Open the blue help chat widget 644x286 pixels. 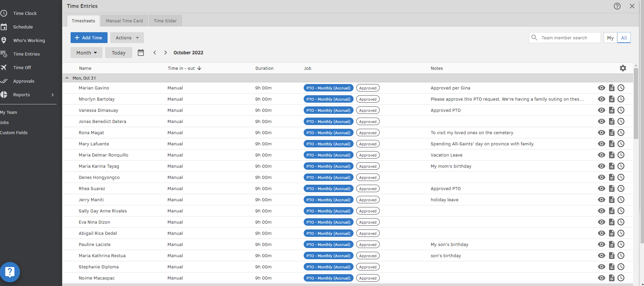(10, 272)
